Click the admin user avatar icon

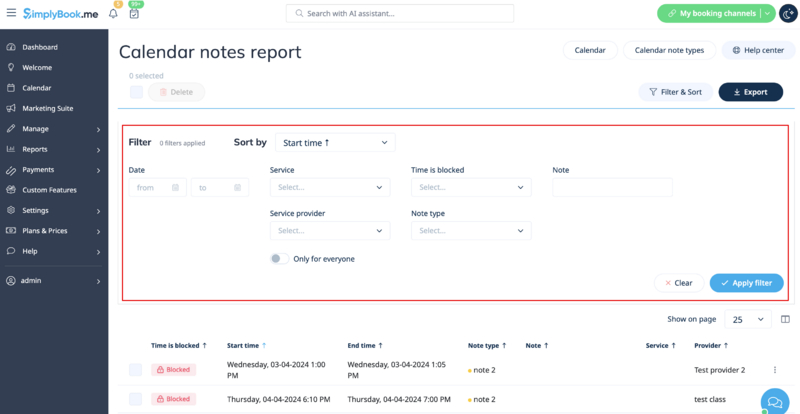11,281
